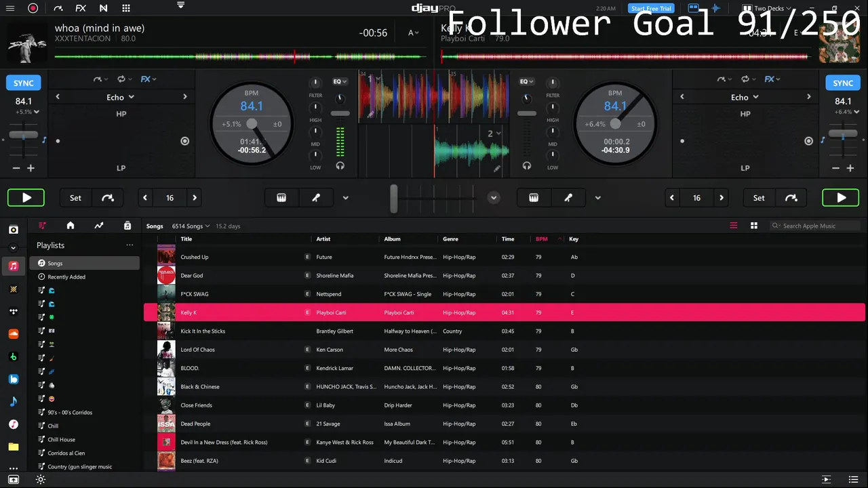Screen dimensions: 868x488
Task: Click the Automix arrow icon in top toolbar
Action: [x=58, y=8]
